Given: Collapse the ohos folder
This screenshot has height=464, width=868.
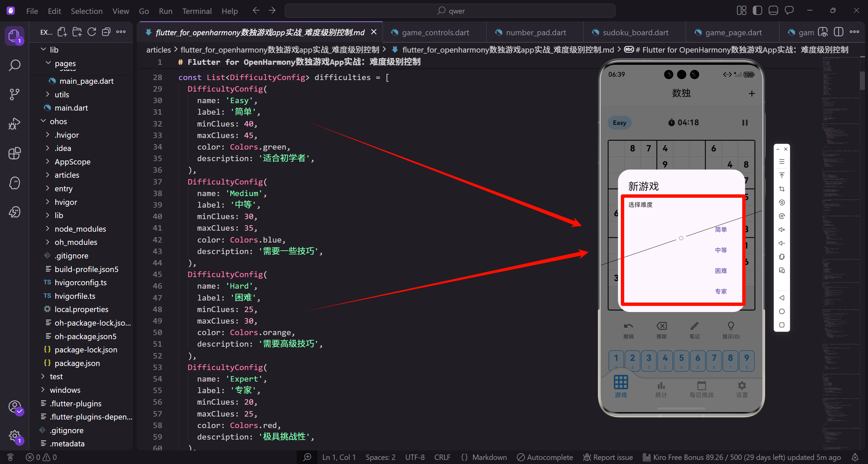Looking at the screenshot, I should (58, 121).
